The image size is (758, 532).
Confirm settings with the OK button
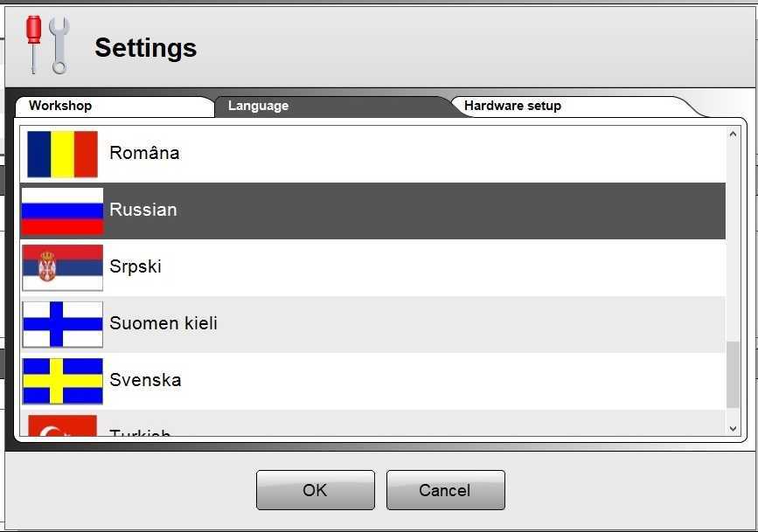point(315,490)
